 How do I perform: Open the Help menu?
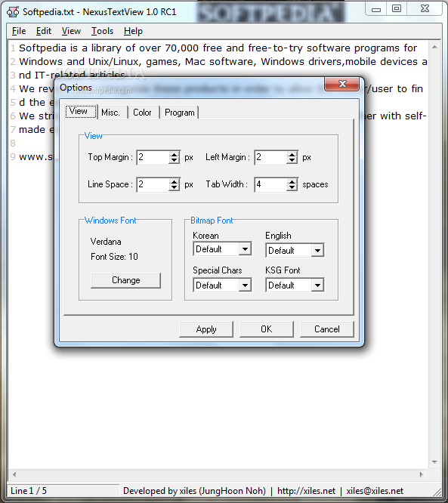click(x=133, y=31)
